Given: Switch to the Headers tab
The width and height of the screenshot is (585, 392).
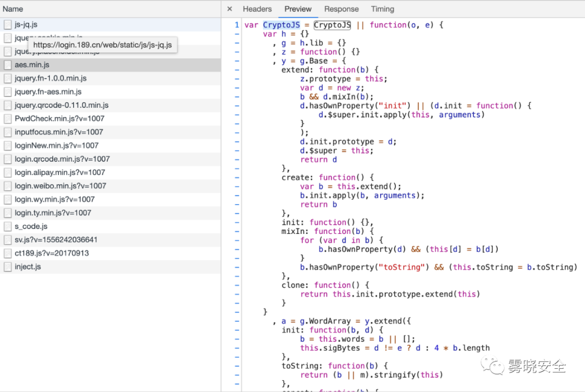Looking at the screenshot, I should pyautogui.click(x=257, y=9).
